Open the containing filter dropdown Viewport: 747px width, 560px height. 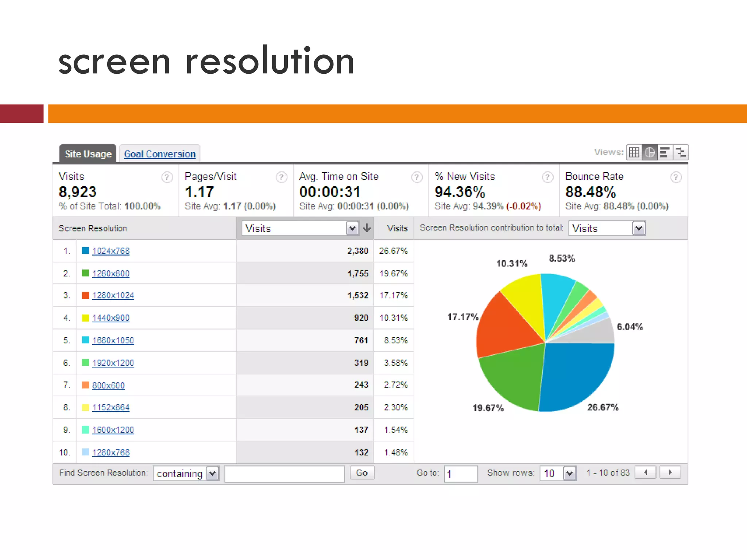(186, 474)
